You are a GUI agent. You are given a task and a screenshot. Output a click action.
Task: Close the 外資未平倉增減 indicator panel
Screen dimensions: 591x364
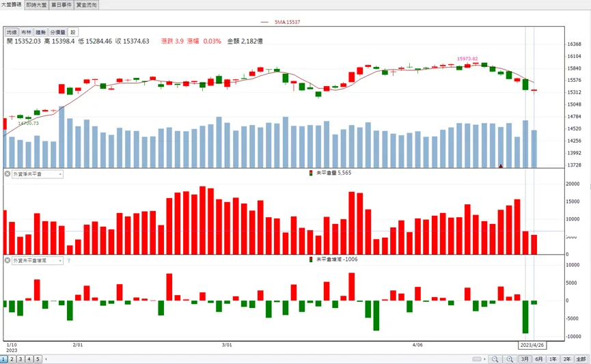coord(7,260)
